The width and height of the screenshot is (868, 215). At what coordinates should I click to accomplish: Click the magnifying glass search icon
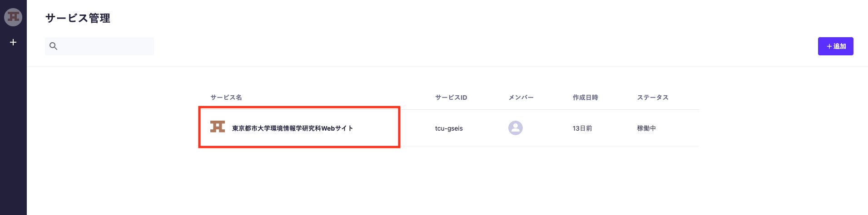pos(53,46)
